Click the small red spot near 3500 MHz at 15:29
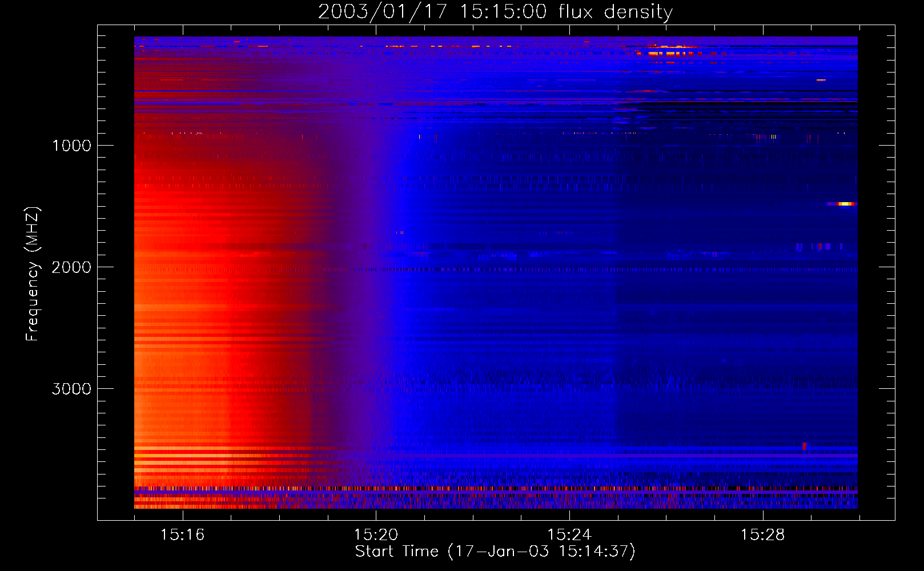 click(x=804, y=445)
